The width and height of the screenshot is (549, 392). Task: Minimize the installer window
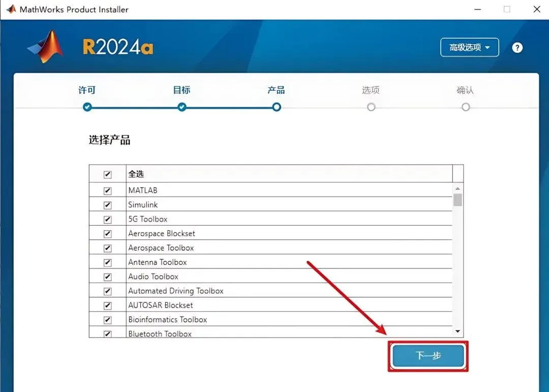coord(477,10)
